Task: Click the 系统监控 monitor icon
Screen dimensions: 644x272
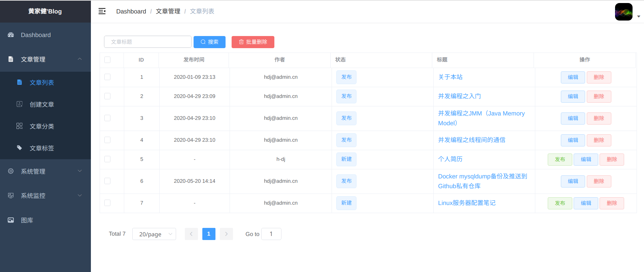Action: coord(11,196)
